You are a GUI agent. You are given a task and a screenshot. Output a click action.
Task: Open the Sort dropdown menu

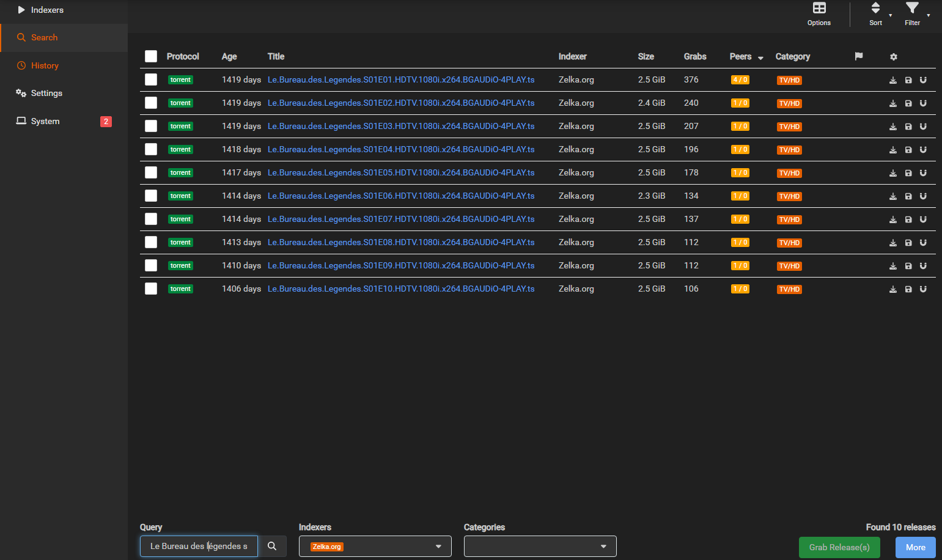pyautogui.click(x=876, y=13)
